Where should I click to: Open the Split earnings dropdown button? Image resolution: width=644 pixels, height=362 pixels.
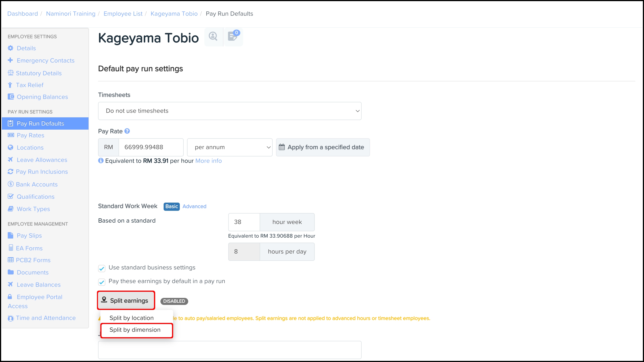tap(126, 301)
